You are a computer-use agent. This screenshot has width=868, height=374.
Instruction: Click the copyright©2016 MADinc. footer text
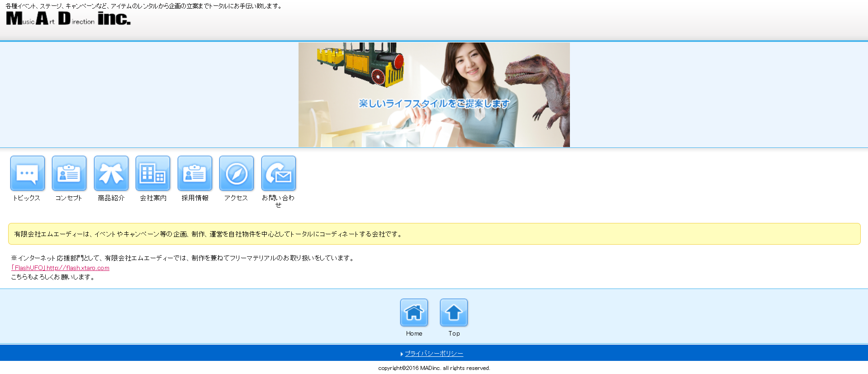pyautogui.click(x=434, y=368)
